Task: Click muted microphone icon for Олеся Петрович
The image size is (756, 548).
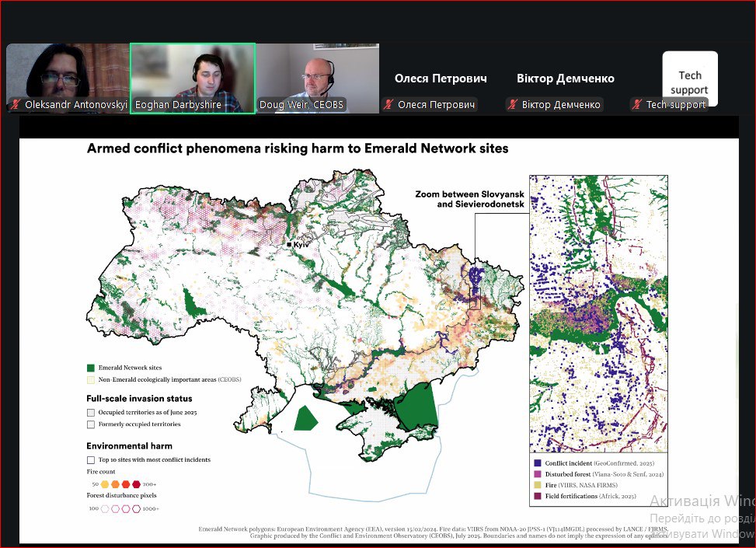Action: (388, 104)
